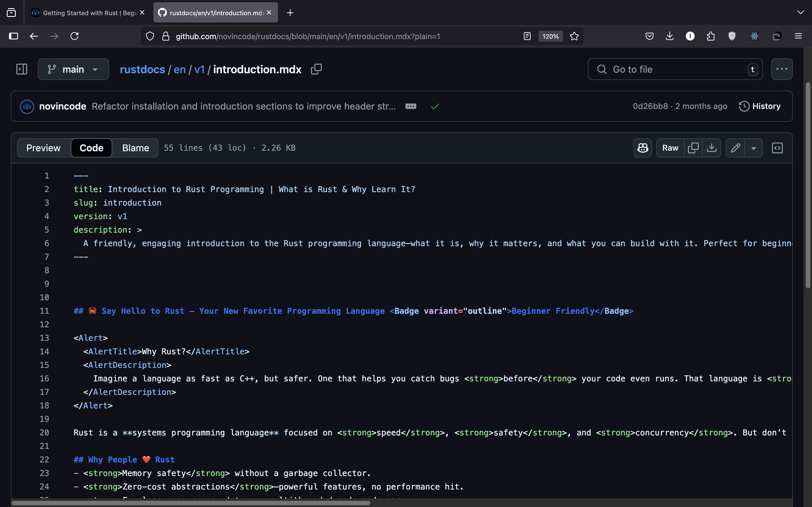Open Firefox reader view icon

tap(527, 36)
